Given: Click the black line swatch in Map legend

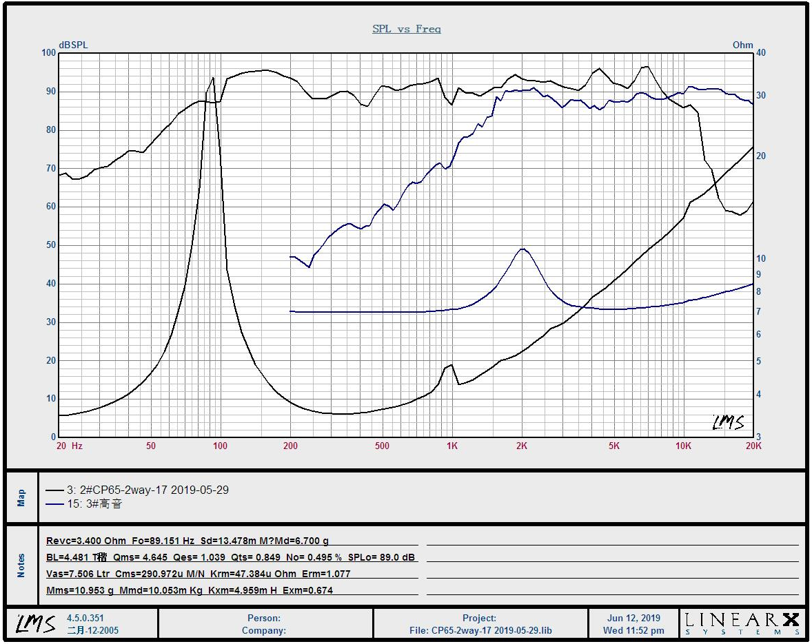Looking at the screenshot, I should pos(54,490).
